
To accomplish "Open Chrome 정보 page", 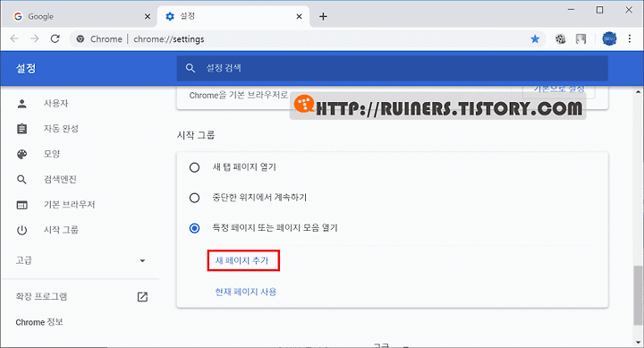I will coord(39,322).
